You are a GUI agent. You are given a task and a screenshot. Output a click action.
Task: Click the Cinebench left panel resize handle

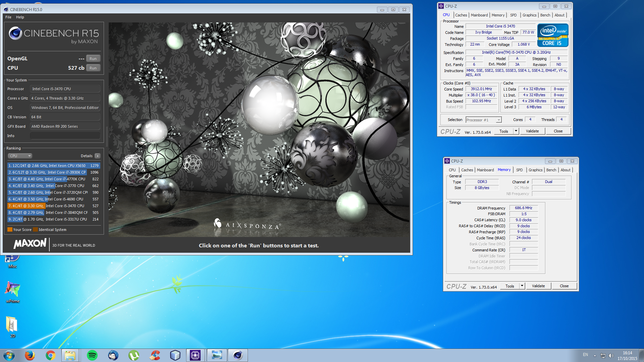pyautogui.click(x=107, y=136)
